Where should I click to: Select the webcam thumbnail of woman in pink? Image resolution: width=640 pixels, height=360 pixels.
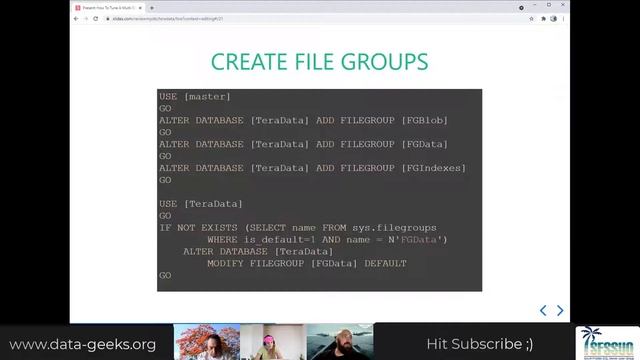[273, 342]
